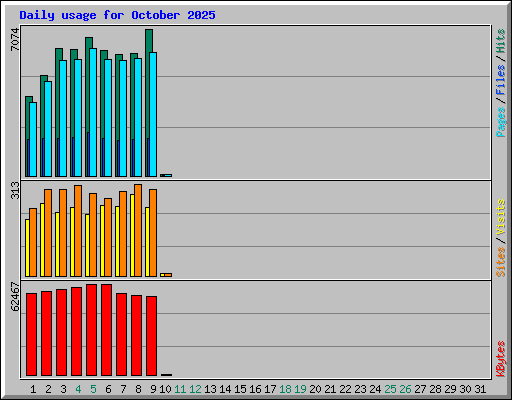The image size is (512, 400).
Task: Select the small Sites/Visits bar for day 10
Action: tap(166, 275)
